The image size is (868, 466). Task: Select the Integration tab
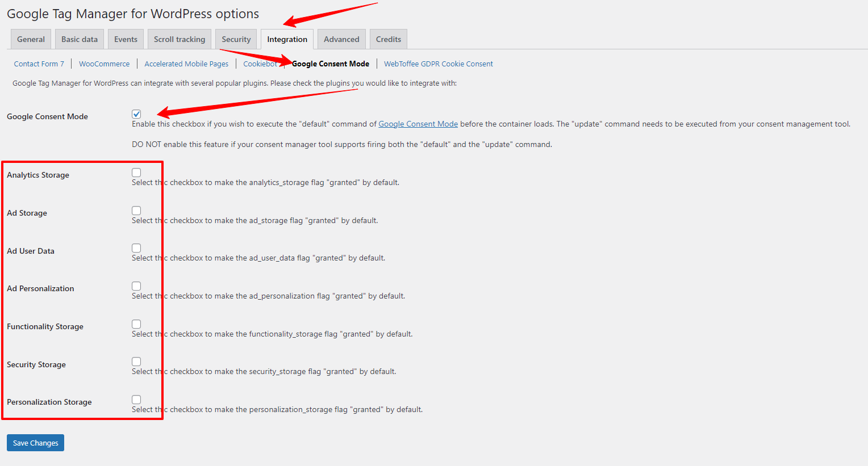[287, 39]
